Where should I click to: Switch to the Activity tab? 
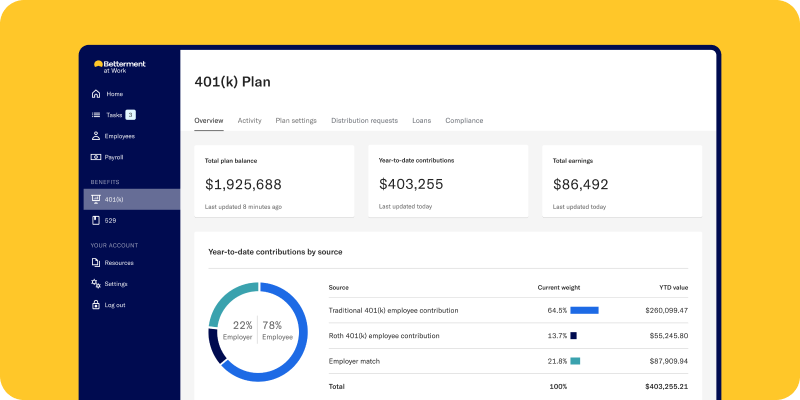pos(249,120)
